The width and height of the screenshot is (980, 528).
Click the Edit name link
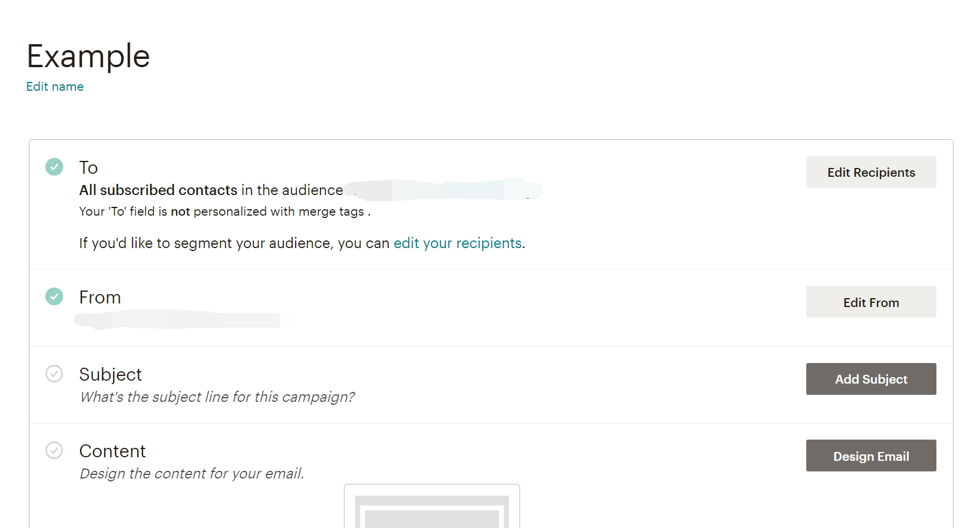tap(55, 87)
